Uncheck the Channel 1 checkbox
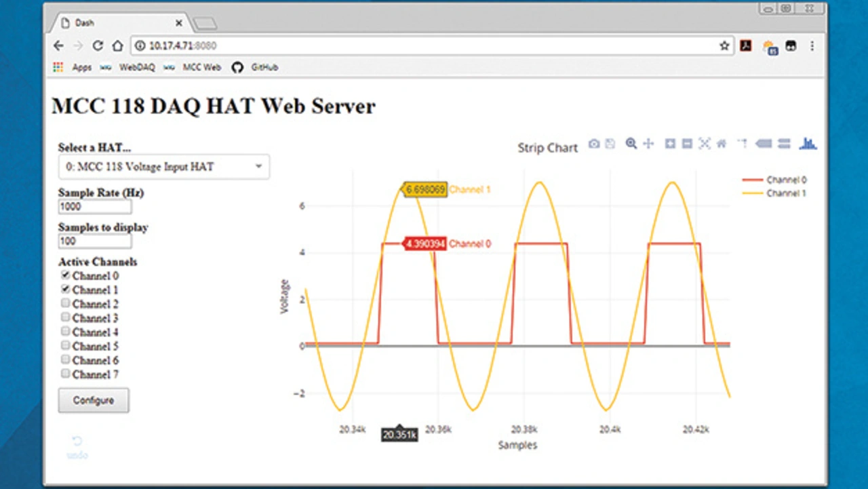 coord(65,290)
